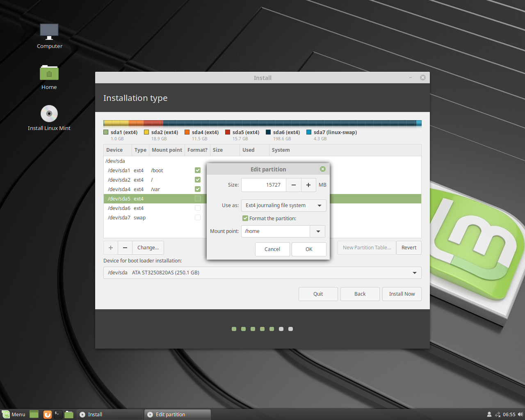Open the Mint Menu
525x420 pixels.
pos(14,414)
